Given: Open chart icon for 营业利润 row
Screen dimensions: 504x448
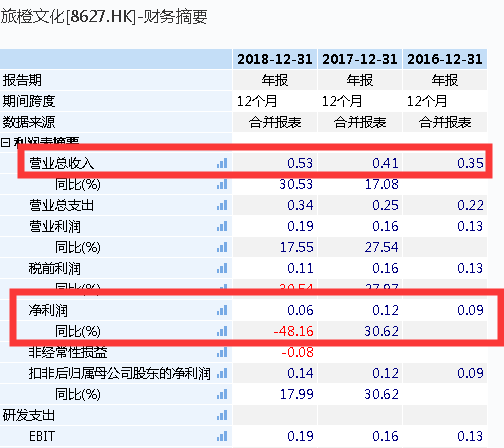Looking at the screenshot, I should tap(222, 226).
